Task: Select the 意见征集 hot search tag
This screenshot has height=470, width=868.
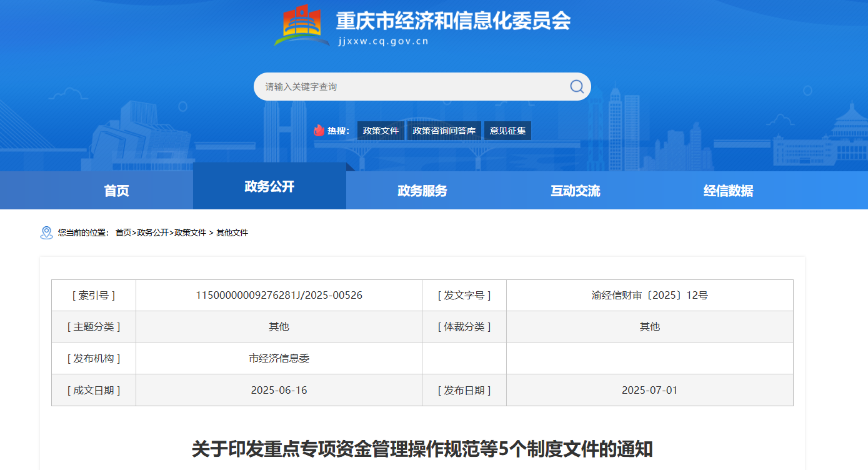Action: [x=507, y=131]
